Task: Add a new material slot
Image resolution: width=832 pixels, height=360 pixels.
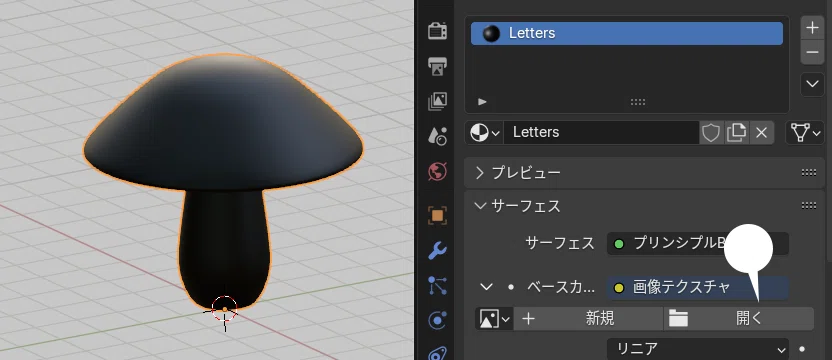Action: (812, 27)
